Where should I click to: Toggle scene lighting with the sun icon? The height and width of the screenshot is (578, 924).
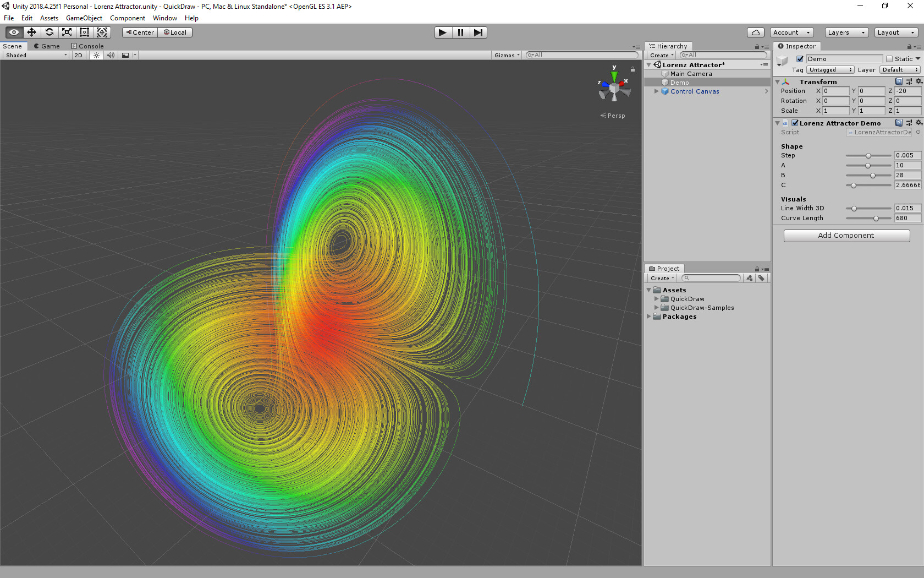(x=96, y=55)
